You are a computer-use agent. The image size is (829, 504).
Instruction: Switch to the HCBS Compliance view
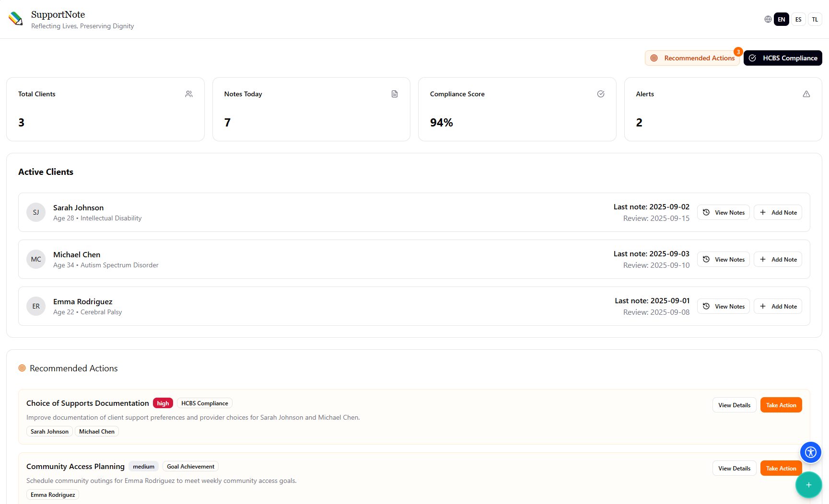pyautogui.click(x=782, y=57)
